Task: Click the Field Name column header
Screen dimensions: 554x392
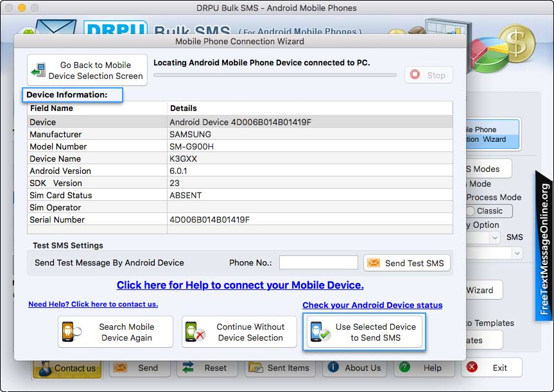Action: (97, 108)
